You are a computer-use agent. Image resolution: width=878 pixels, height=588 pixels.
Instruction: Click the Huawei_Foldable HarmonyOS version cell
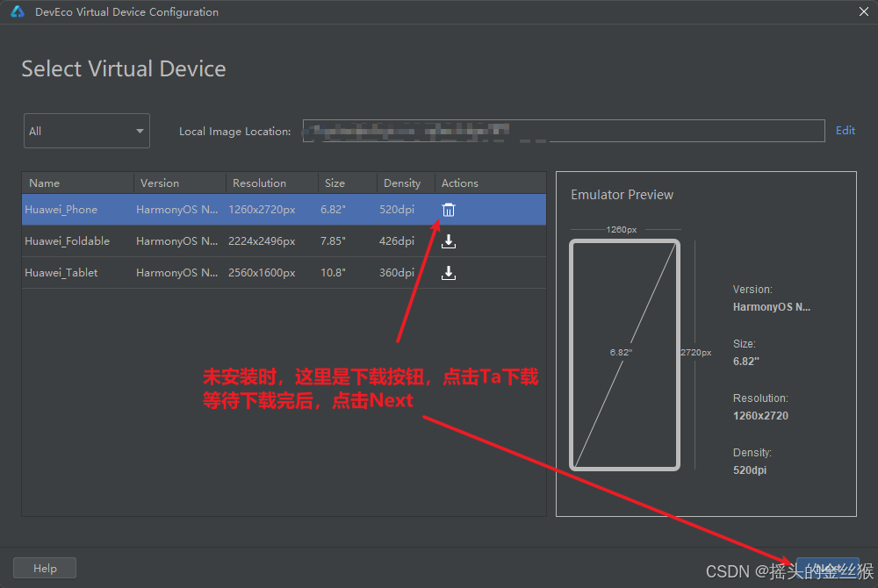tap(177, 241)
